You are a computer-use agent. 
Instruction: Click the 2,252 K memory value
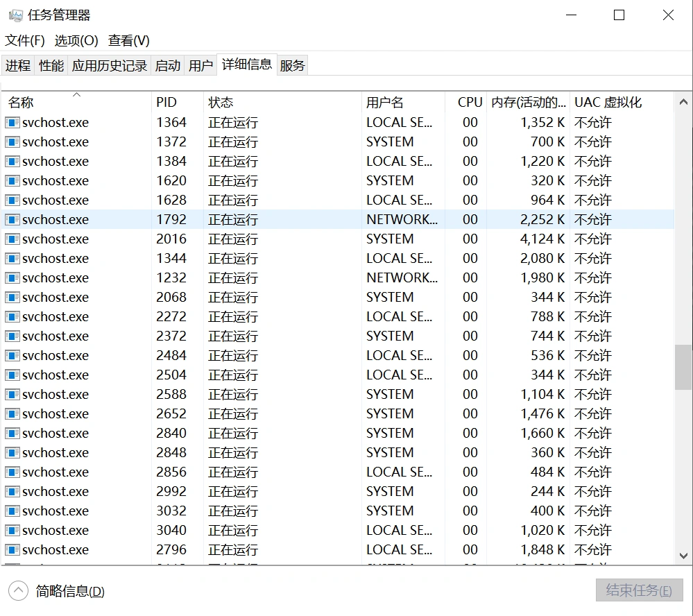(542, 220)
